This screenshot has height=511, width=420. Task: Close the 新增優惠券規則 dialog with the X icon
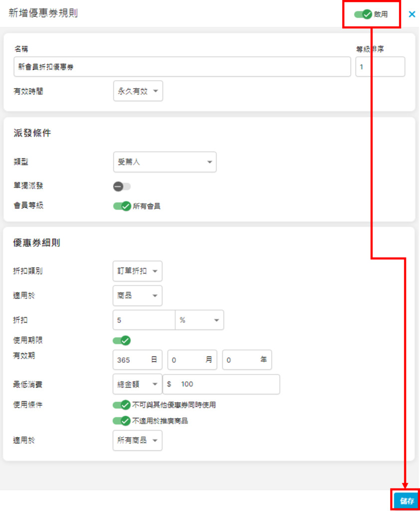click(412, 14)
